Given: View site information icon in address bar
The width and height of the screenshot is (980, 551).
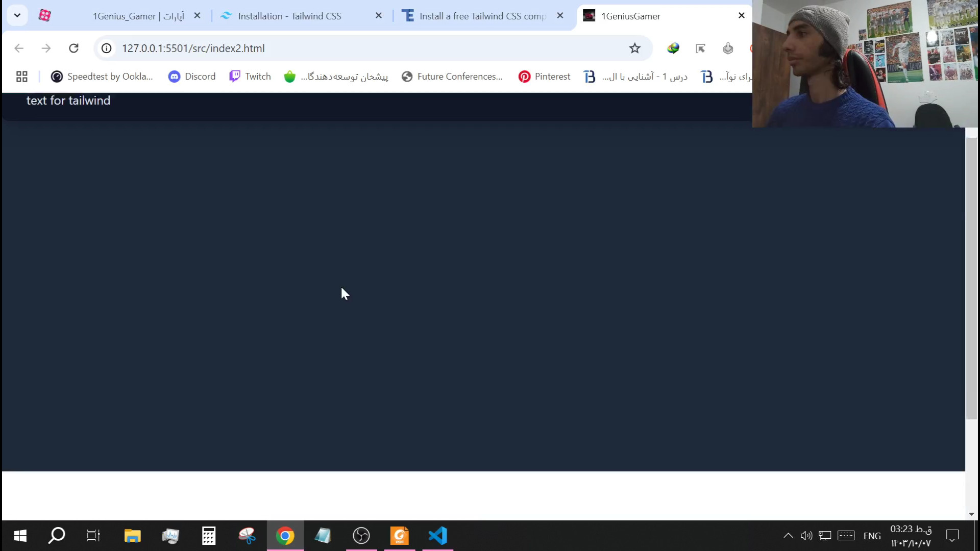Looking at the screenshot, I should point(106,48).
